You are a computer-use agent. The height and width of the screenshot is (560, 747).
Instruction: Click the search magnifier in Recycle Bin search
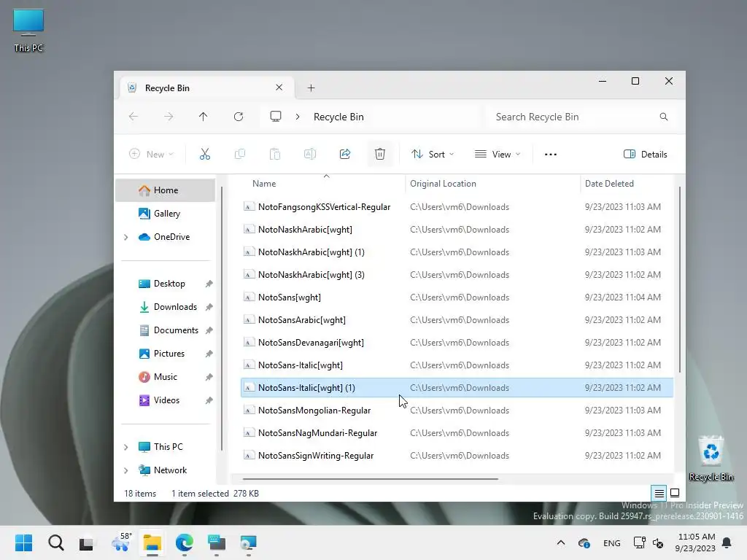[x=664, y=117]
